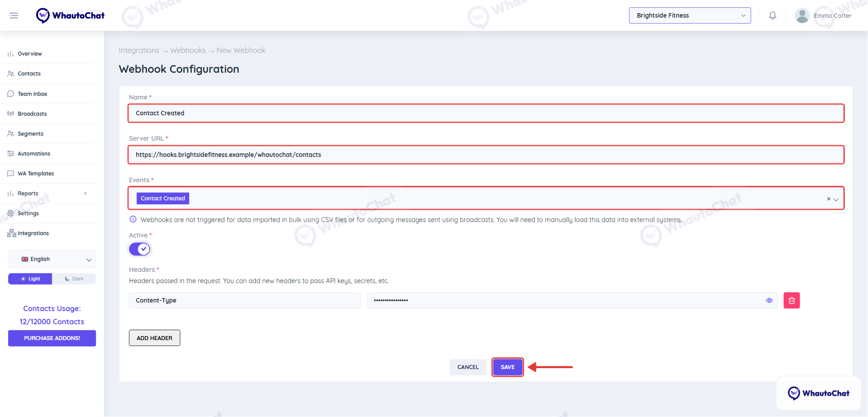Open the WhautoChat chat widget
The image size is (868, 417).
point(819,393)
